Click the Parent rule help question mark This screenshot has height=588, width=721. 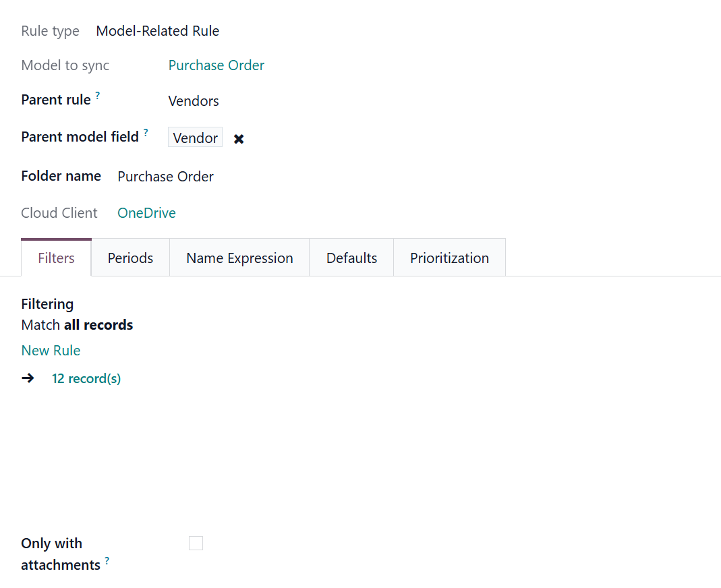point(98,96)
